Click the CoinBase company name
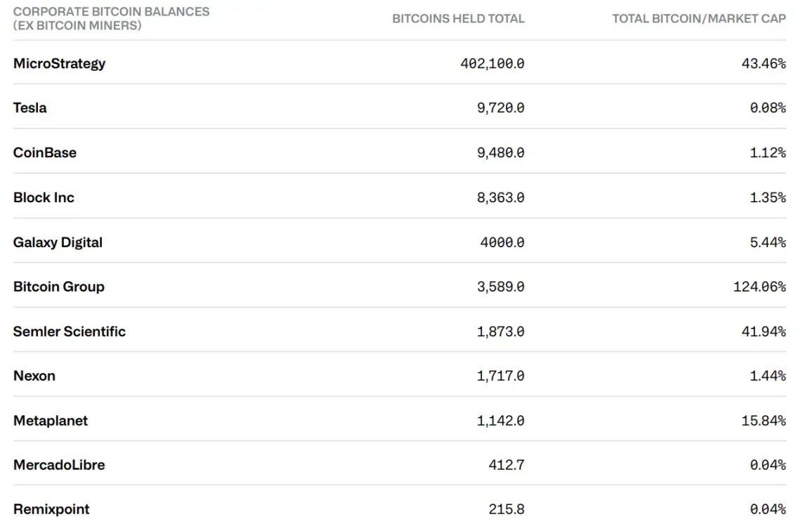812x531 pixels. click(x=45, y=153)
